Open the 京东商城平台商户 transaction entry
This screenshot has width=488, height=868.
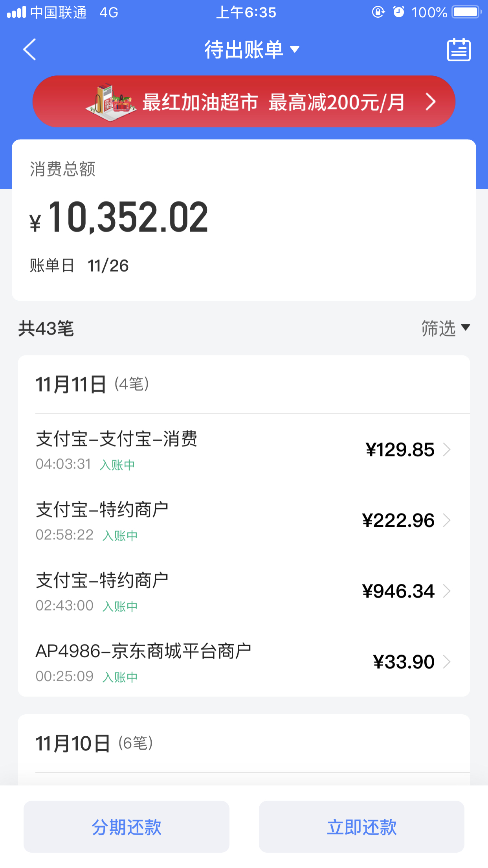tap(244, 662)
